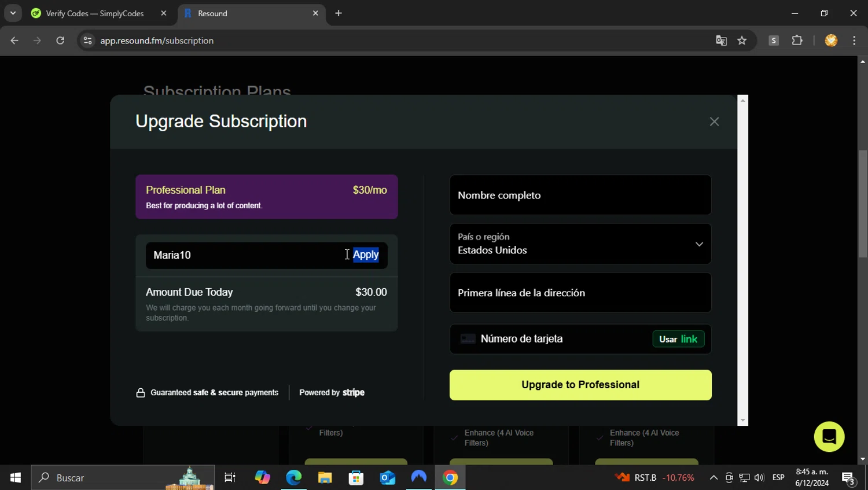Close the Resound tab
This screenshot has height=490, width=868.
point(315,13)
